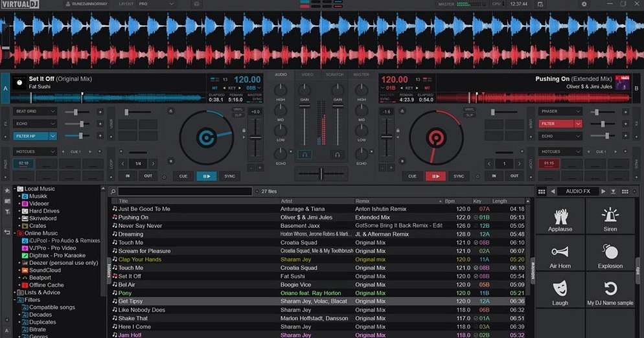Viewport: 644px width, 338px height.
Task: Open HOTCUES pad mode dropdown on deck A
Action: tap(34, 152)
